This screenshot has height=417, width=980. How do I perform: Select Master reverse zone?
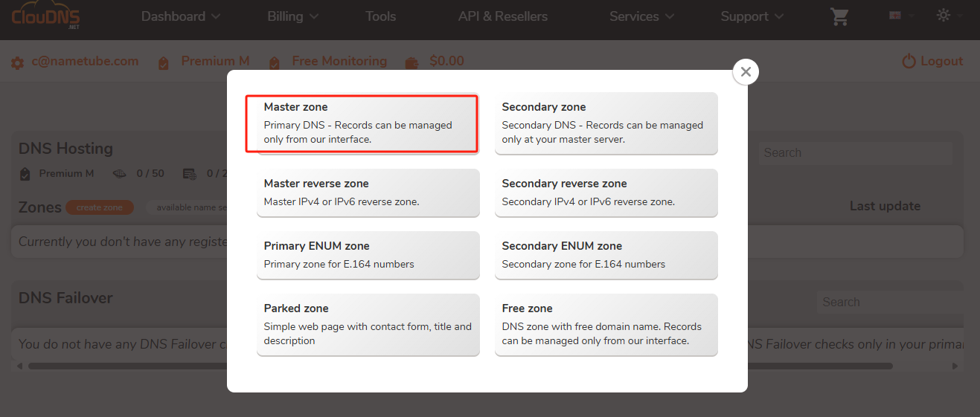click(368, 193)
